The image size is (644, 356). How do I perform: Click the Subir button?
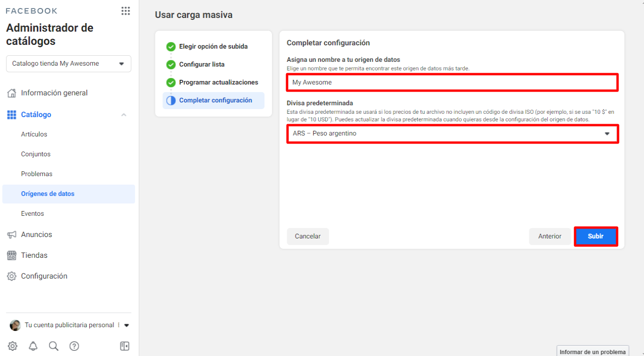click(x=596, y=237)
